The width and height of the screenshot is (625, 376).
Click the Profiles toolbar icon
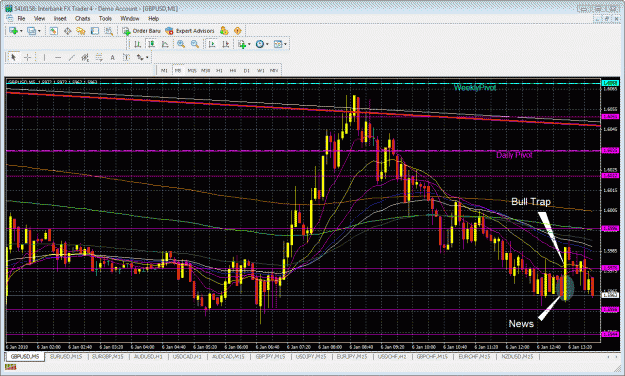[x=31, y=31]
